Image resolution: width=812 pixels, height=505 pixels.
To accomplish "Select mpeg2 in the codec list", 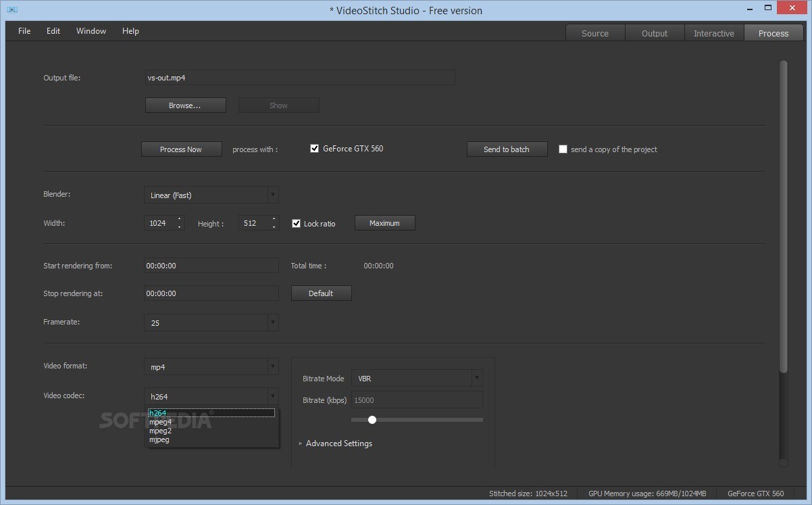I will coord(211,431).
